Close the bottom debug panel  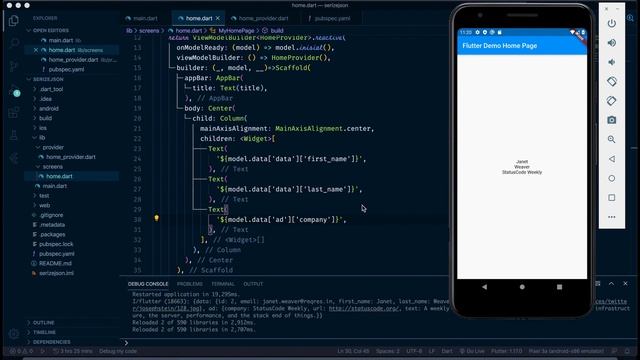(625, 284)
